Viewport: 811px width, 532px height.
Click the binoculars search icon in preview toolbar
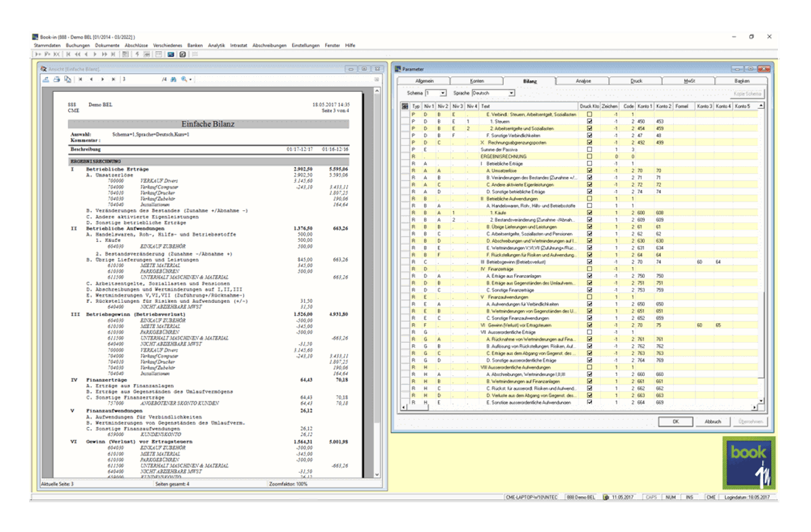(173, 79)
